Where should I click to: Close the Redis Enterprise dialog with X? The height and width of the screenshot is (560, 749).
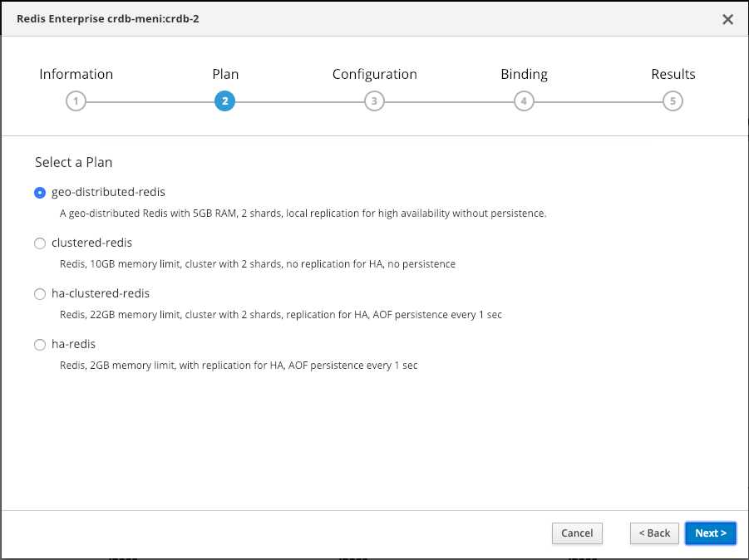point(727,19)
